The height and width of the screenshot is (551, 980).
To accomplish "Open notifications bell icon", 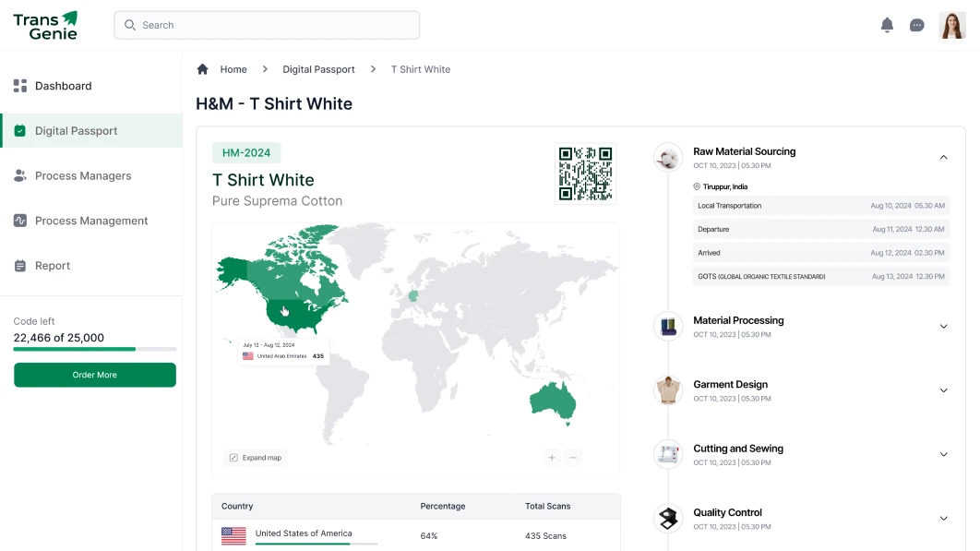I will [887, 25].
